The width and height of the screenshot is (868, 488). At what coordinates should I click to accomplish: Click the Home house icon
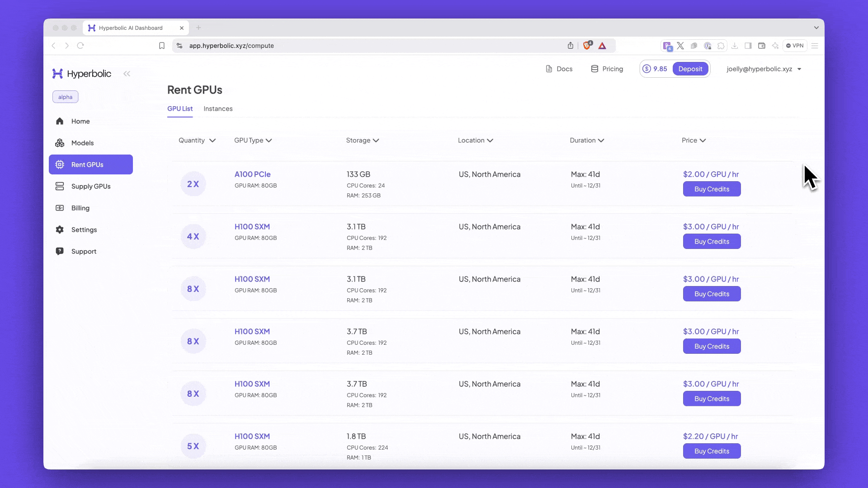[x=60, y=121]
